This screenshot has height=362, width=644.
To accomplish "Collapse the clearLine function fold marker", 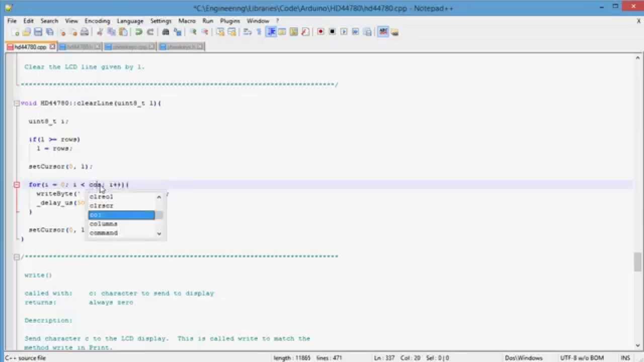I will (x=17, y=103).
